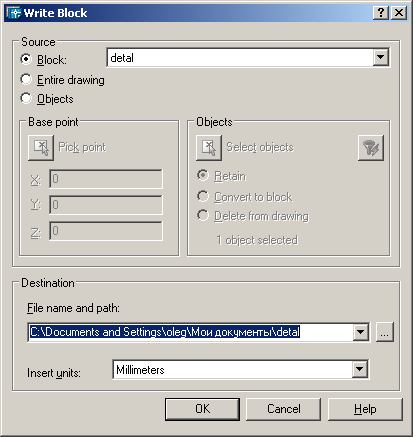Choose Convert to block option
Viewport: 413px width, 437px height.
[203, 196]
